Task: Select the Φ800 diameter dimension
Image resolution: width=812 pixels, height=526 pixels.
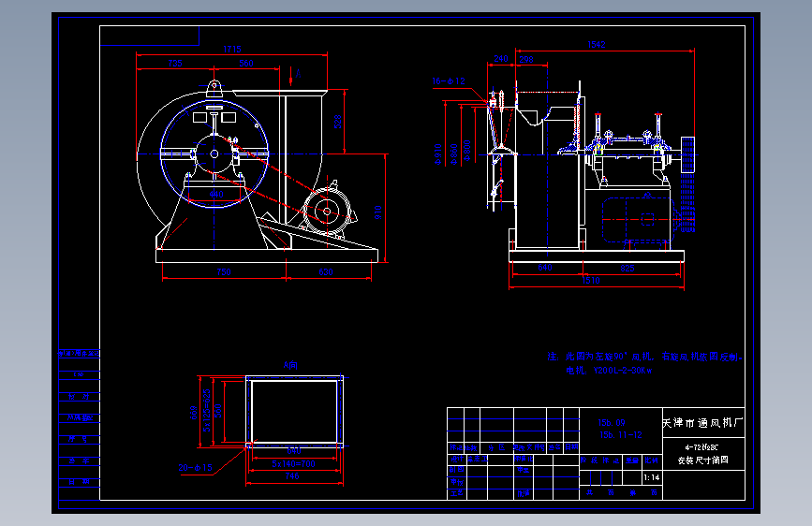Action: tap(467, 152)
